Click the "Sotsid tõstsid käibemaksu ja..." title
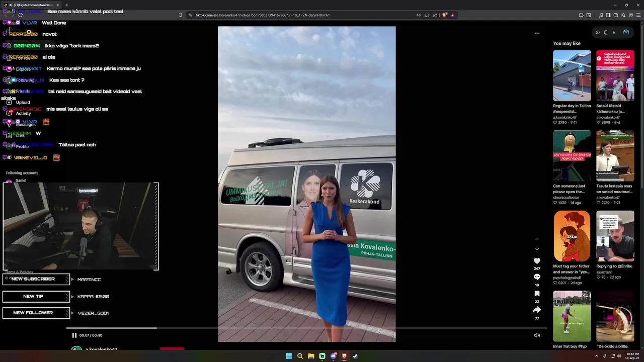The height and width of the screenshot is (362, 644). [610, 109]
